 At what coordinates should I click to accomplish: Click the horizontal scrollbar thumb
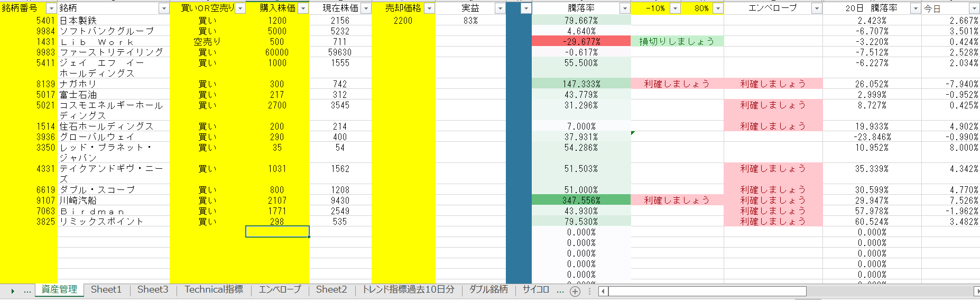point(707,291)
